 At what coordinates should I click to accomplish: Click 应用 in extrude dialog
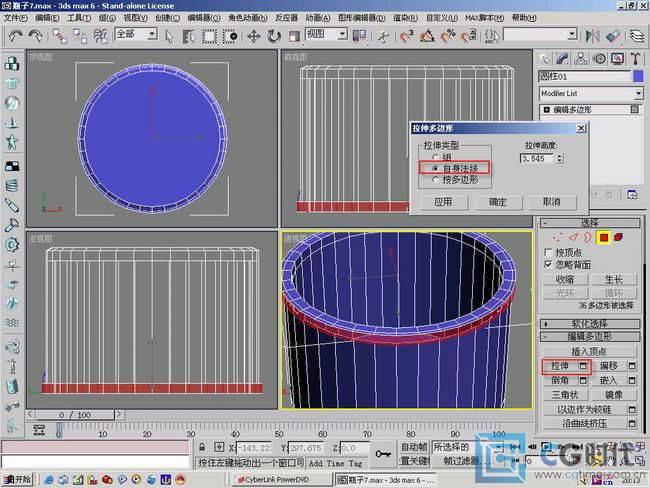[443, 202]
